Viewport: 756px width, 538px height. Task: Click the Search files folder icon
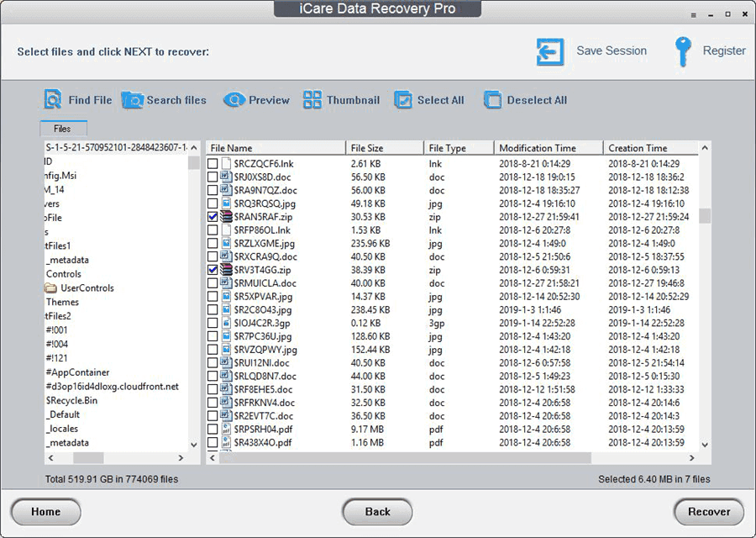(x=132, y=100)
